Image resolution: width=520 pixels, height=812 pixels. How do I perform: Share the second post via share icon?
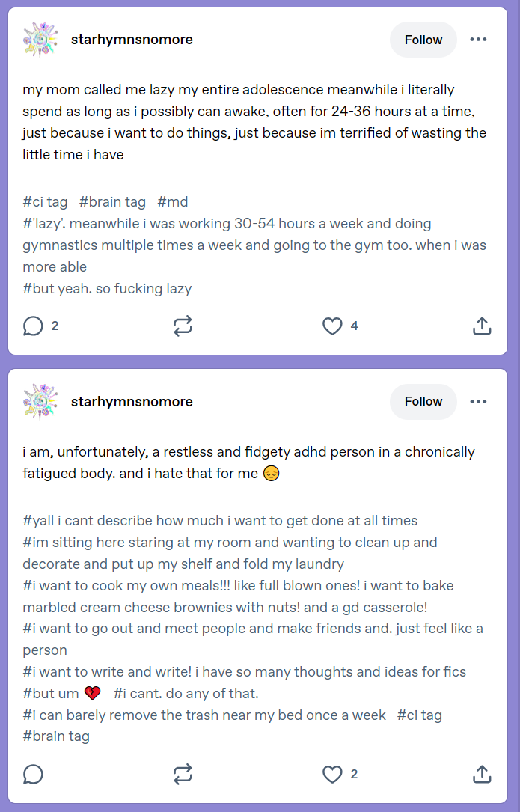[x=482, y=774]
